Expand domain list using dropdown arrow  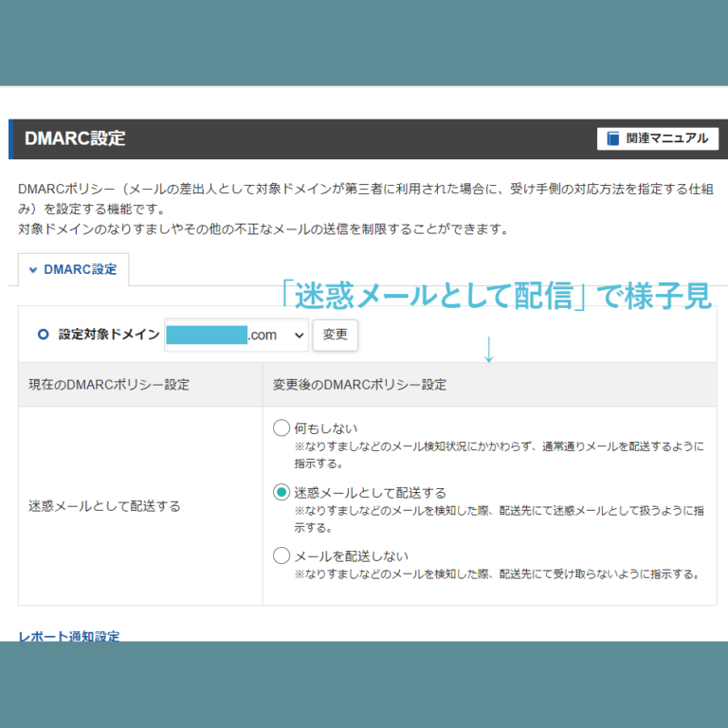(299, 336)
